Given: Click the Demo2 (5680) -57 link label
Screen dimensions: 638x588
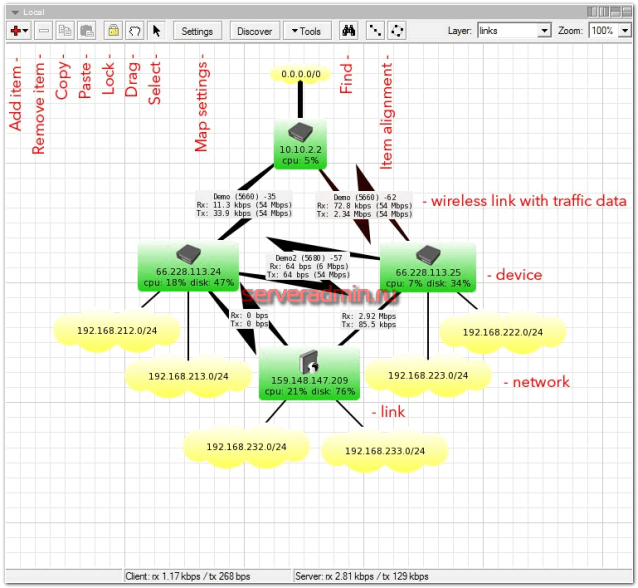Looking at the screenshot, I should click(x=308, y=267).
